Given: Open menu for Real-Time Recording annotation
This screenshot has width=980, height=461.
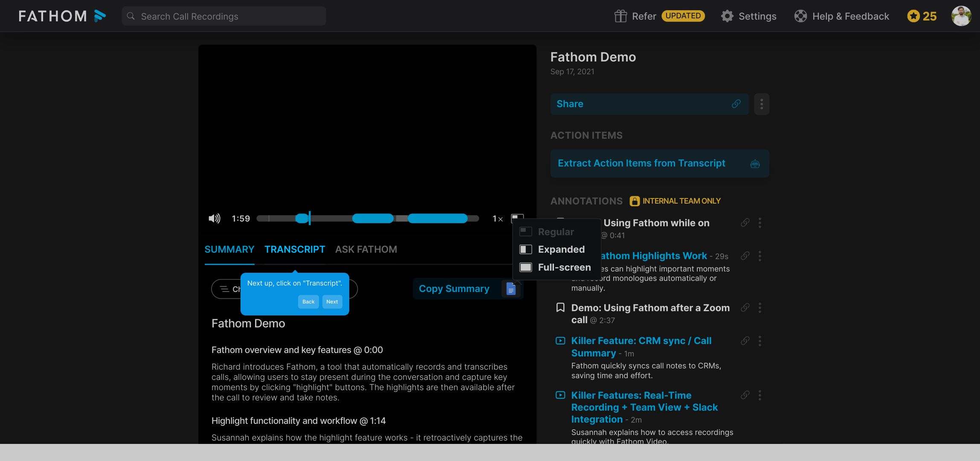Looking at the screenshot, I should tap(760, 395).
